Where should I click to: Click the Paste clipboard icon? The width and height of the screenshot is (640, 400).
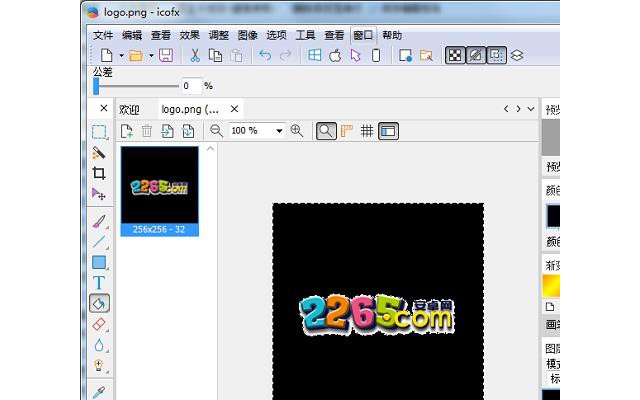[x=236, y=55]
